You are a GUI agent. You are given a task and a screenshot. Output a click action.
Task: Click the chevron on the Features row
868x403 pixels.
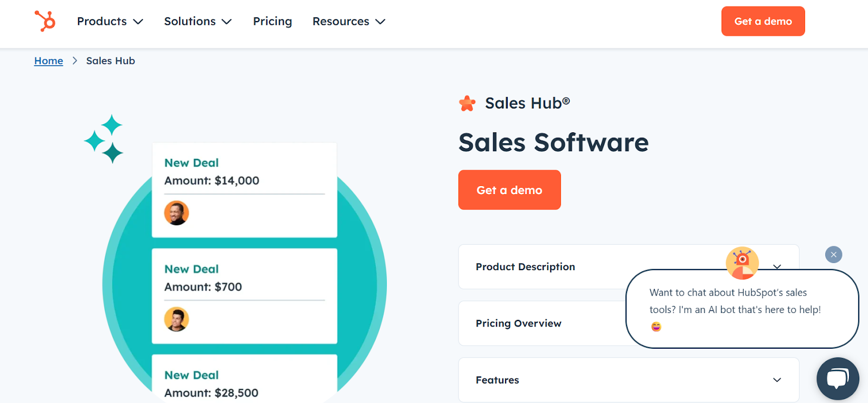[x=777, y=380]
